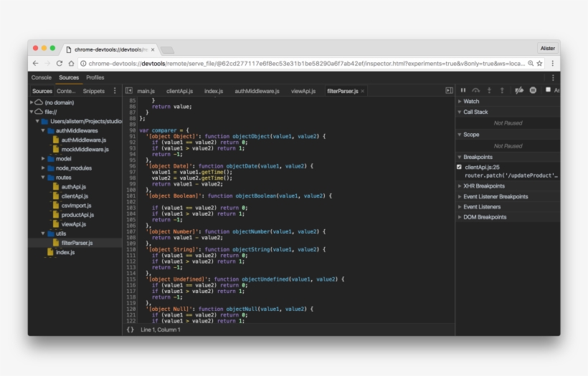Collapse the utils folder
This screenshot has width=588, height=376.
click(x=43, y=233)
